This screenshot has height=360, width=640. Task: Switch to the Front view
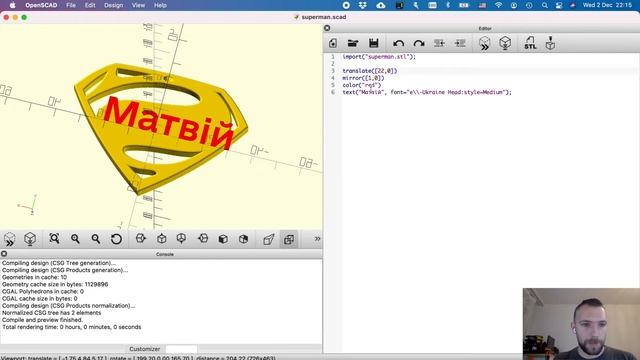click(223, 239)
